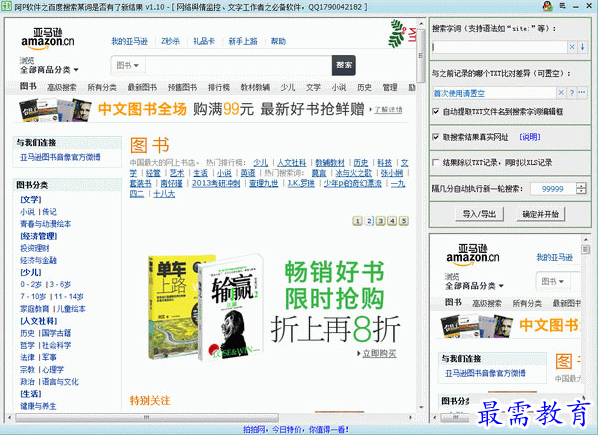Expand 全部商品分类 in lower right preview
The width and height of the screenshot is (599, 445).
click(x=474, y=286)
